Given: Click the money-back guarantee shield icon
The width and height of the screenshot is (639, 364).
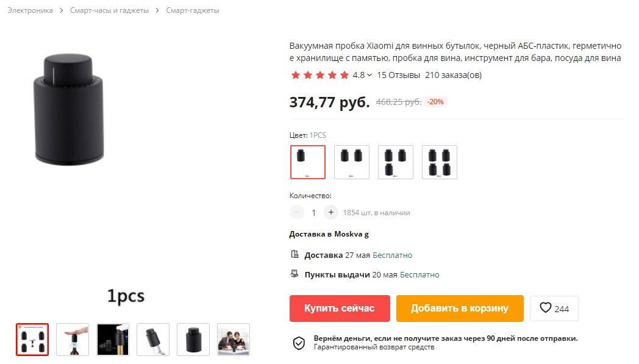Looking at the screenshot, I should [x=298, y=343].
